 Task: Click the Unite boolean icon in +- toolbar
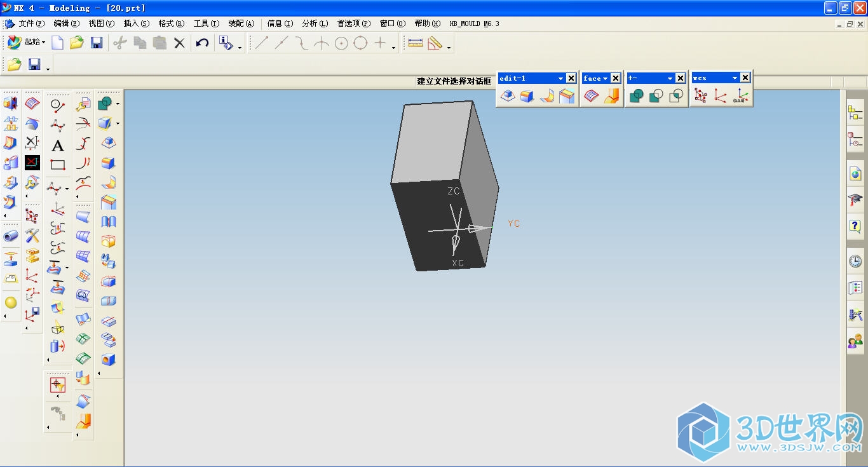tap(636, 96)
